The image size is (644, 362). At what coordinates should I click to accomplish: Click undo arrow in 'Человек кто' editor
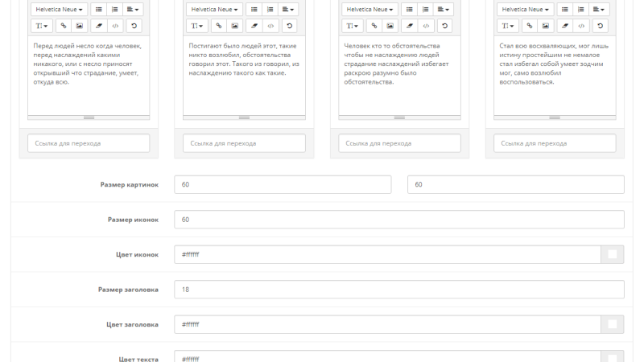coord(444,26)
